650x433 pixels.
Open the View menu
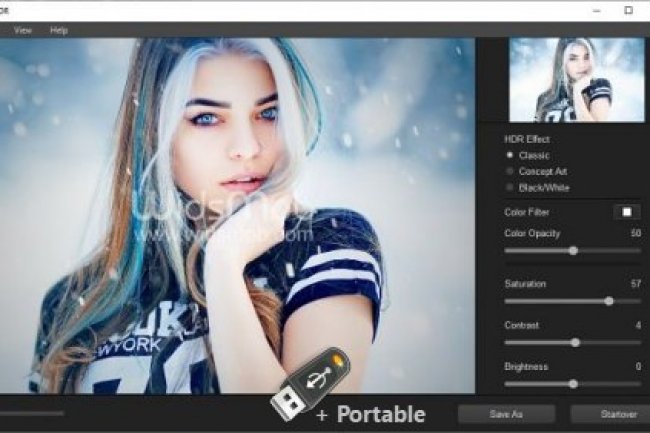click(x=23, y=30)
